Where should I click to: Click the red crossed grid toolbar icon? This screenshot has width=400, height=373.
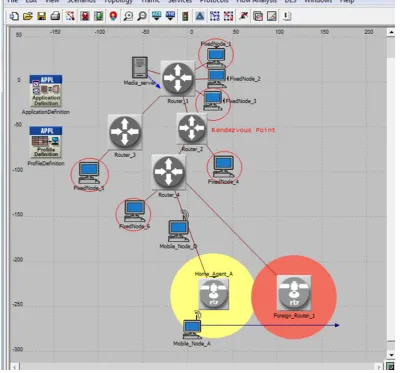tap(228, 16)
